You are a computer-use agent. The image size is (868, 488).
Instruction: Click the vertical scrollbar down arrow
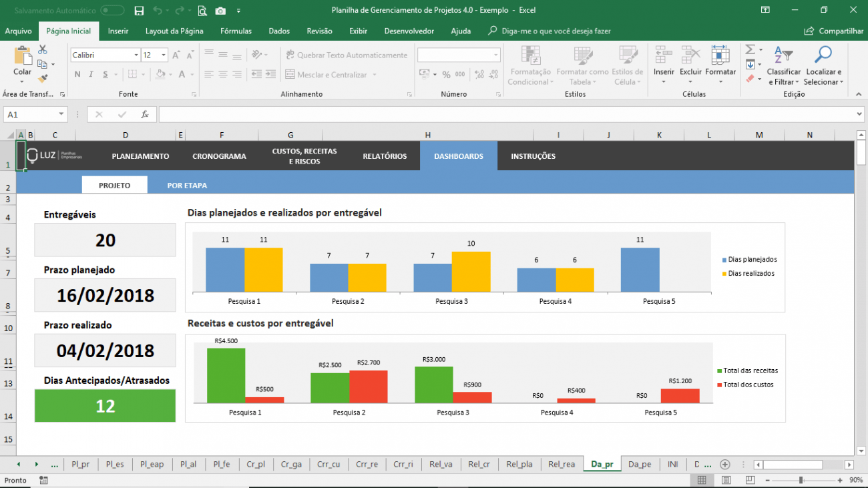(861, 451)
